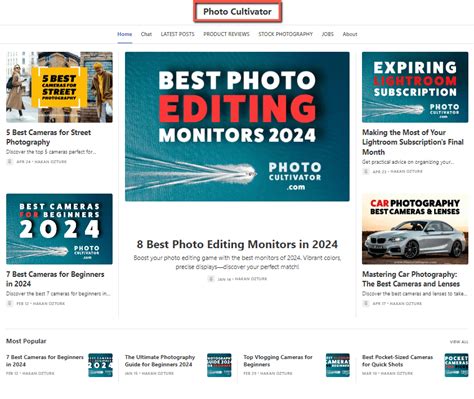Open the Best Photo Editing Monitors 2024 banner
Viewport: 474px width, 399px height.
[x=237, y=126]
